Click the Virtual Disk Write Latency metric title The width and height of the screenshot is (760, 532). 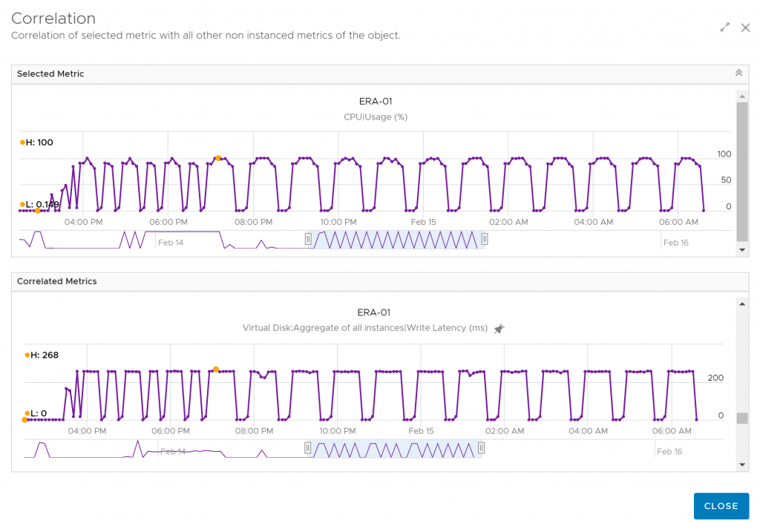[x=365, y=328]
